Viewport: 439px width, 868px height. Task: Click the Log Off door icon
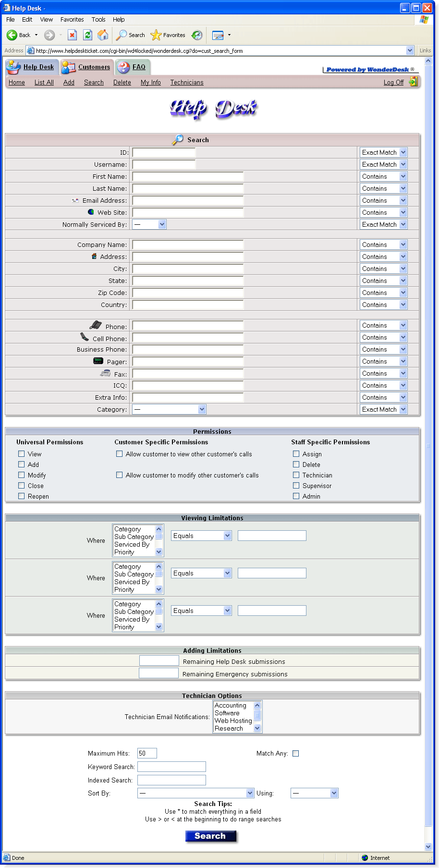pyautogui.click(x=414, y=82)
